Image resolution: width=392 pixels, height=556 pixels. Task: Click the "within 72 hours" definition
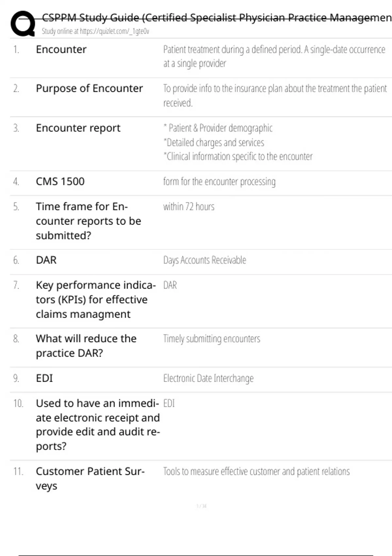[x=189, y=207]
